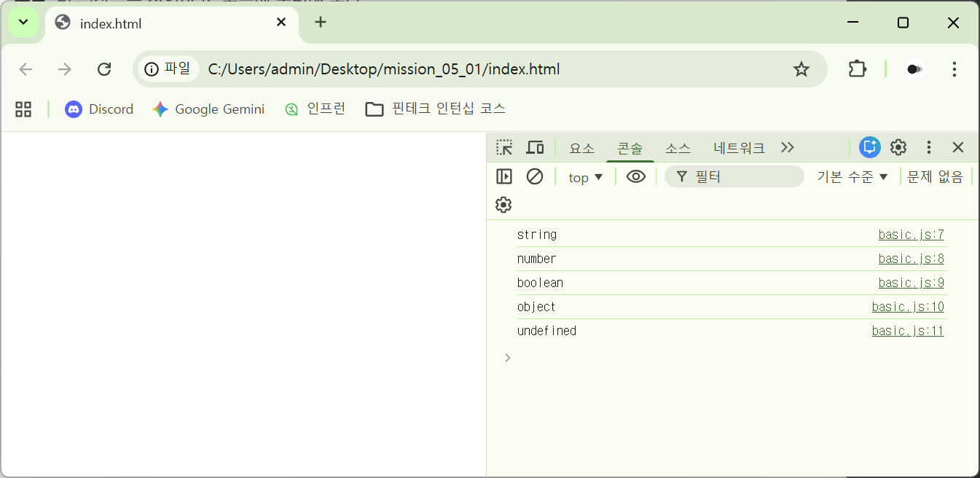The width and height of the screenshot is (980, 478).
Task: Toggle the console sidebar panel icon
Action: pos(504,176)
